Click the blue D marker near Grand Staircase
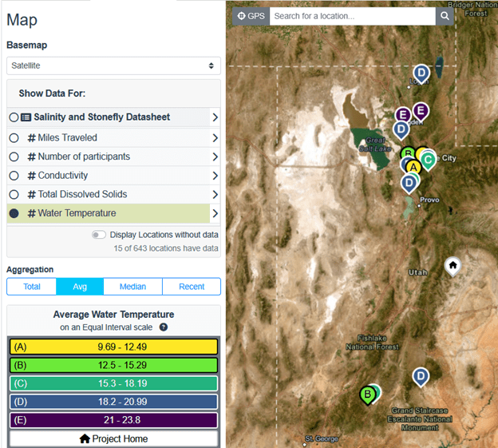498x448 pixels. point(421,376)
